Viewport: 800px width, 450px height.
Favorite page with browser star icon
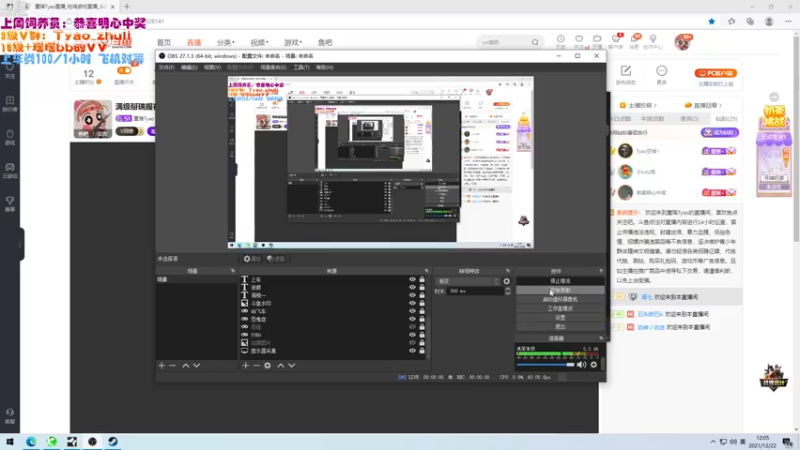pos(712,21)
